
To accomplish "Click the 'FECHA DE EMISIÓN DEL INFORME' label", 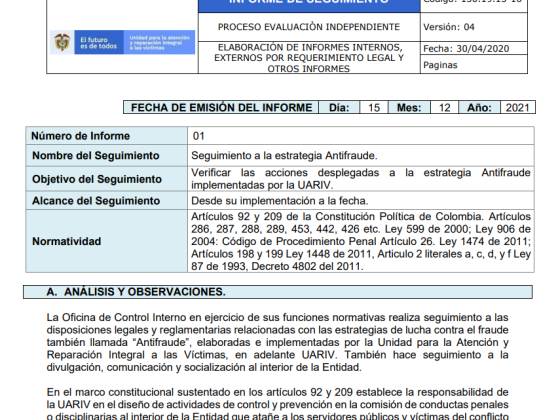I will pos(221,108).
